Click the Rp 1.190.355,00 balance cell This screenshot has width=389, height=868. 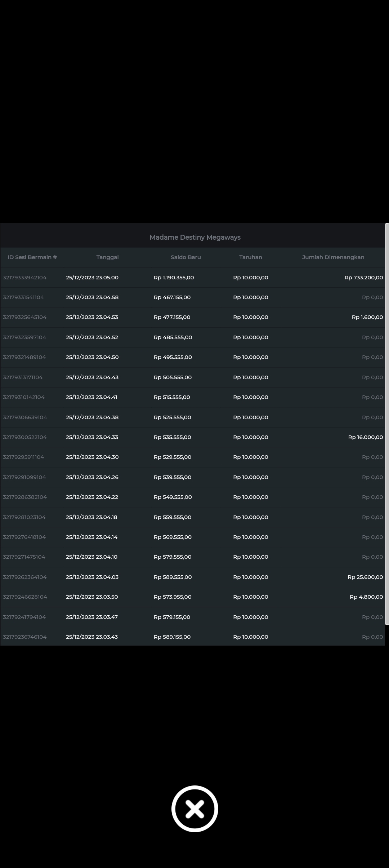pyautogui.click(x=174, y=278)
